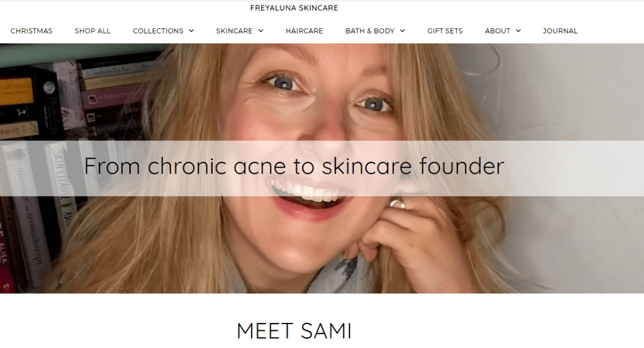The height and width of the screenshot is (348, 644).
Task: Open the Christmas menu item
Action: tap(32, 31)
